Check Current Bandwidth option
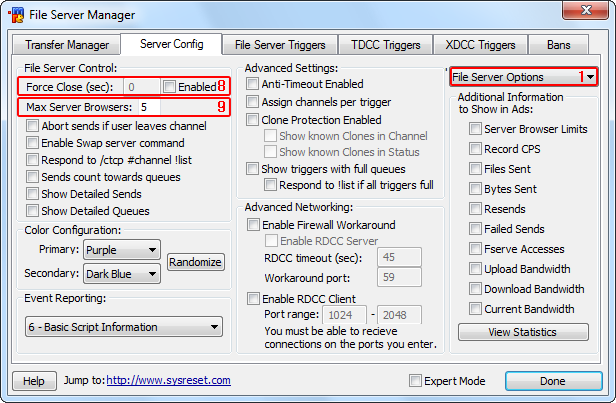The image size is (616, 403). pos(475,309)
